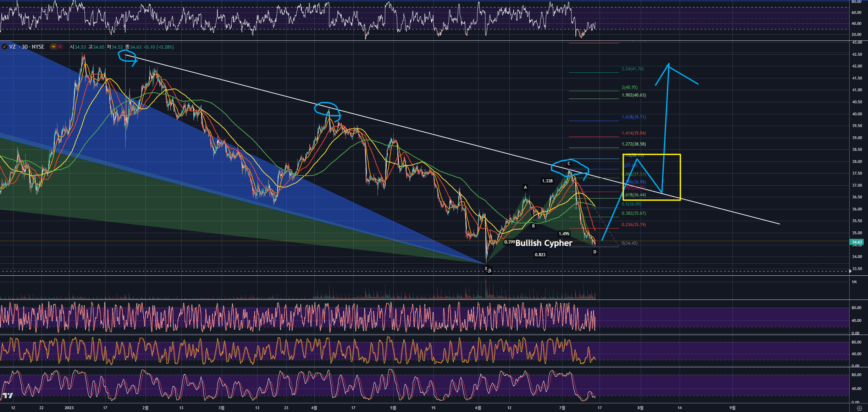Click the pink approximate-equal data indicator icon
868x412 pixels.
point(60,46)
